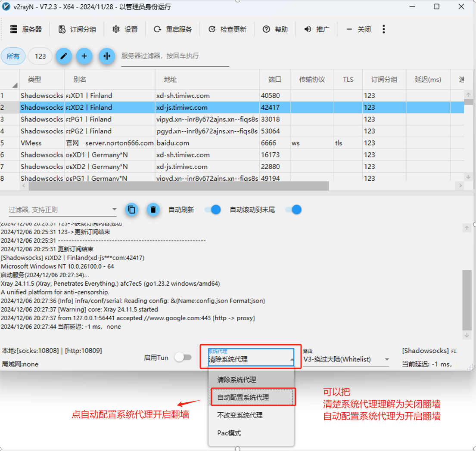Choose Pac模式 in proxy menu
This screenshot has width=476, height=451.
229,433
